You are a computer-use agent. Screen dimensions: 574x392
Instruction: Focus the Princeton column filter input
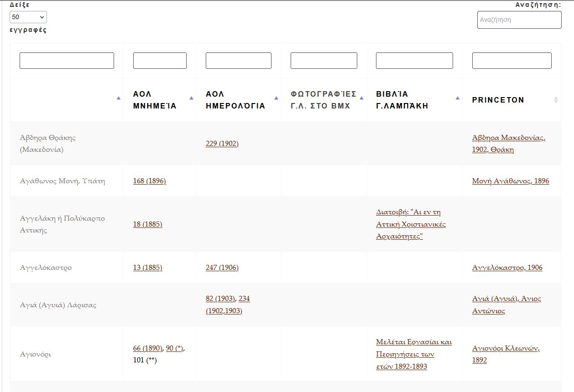(511, 61)
